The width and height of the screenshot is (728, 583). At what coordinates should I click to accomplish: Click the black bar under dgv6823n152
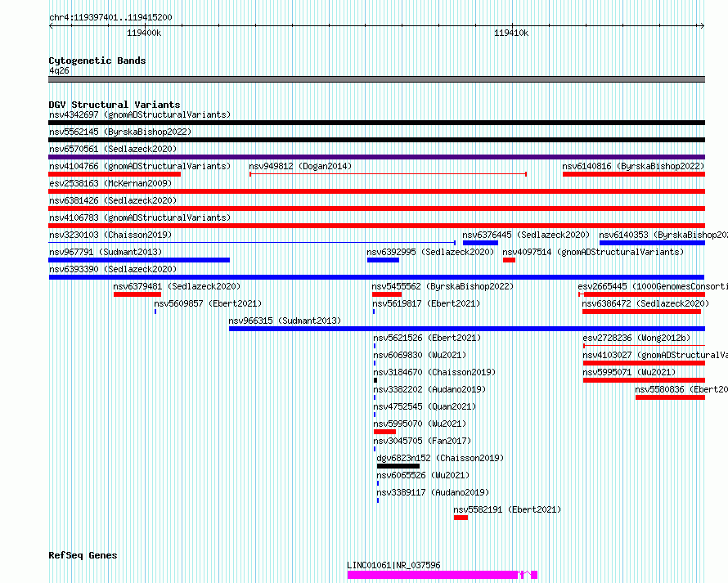click(398, 466)
